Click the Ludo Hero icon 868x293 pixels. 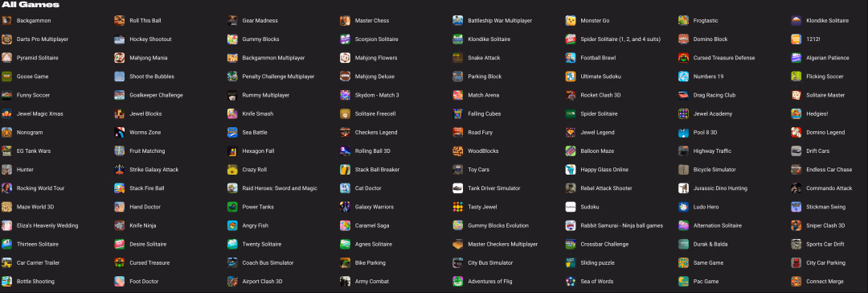[684, 207]
